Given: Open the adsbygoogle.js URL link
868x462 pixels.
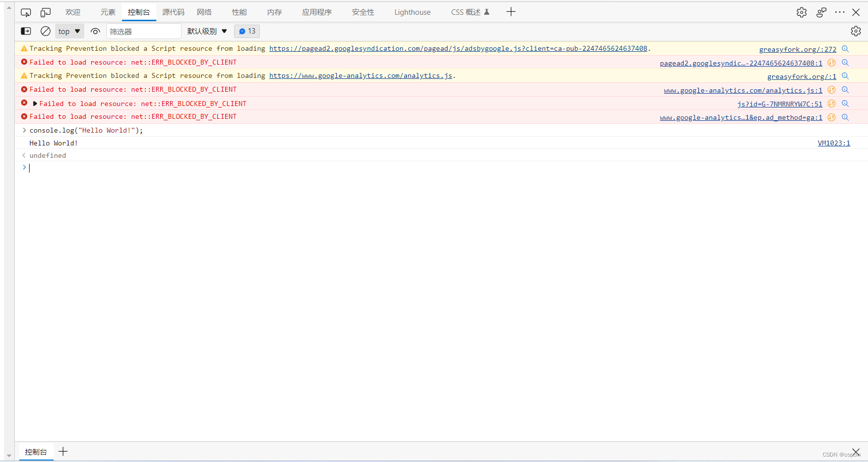Looking at the screenshot, I should click(x=458, y=48).
